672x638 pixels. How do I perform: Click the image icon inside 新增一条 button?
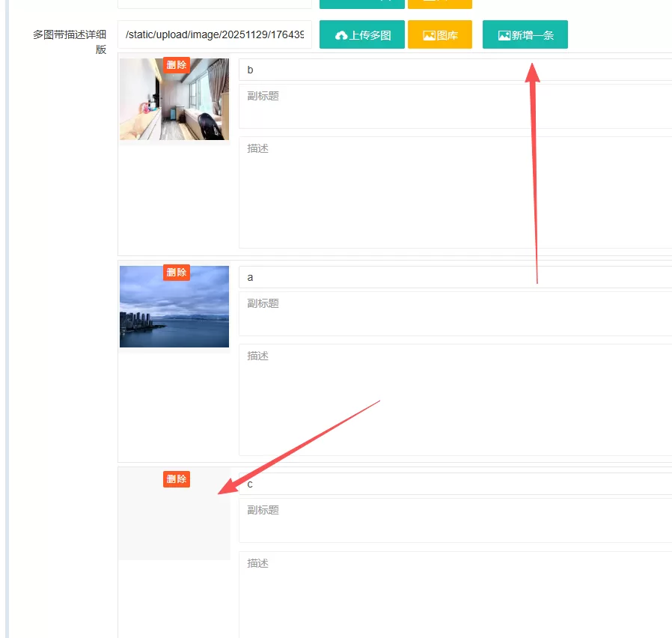(x=505, y=34)
